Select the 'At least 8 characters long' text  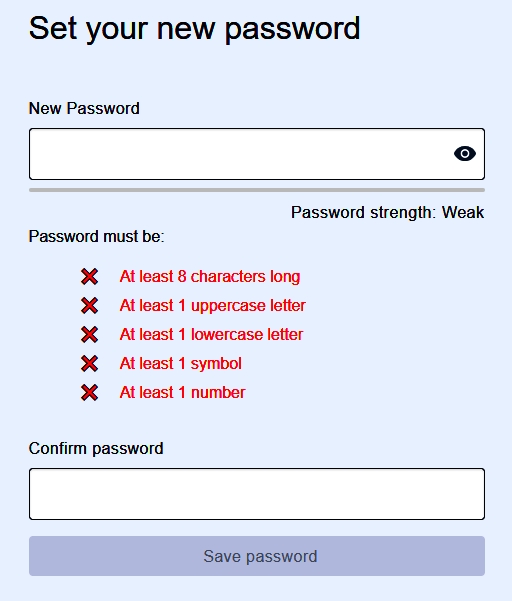click(x=210, y=277)
